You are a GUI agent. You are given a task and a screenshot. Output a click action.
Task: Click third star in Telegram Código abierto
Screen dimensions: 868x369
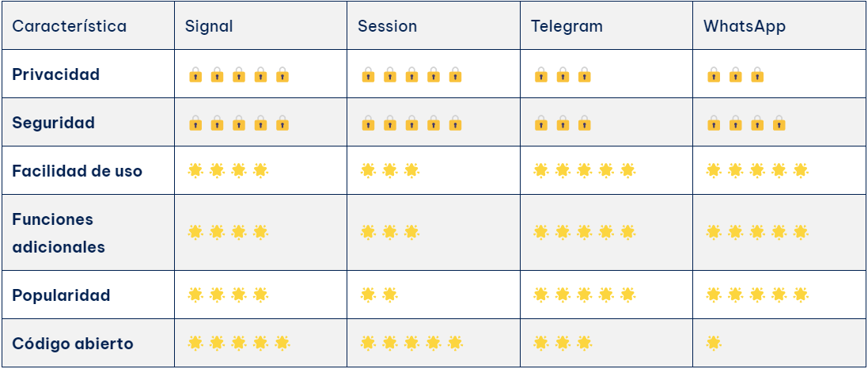[584, 344]
